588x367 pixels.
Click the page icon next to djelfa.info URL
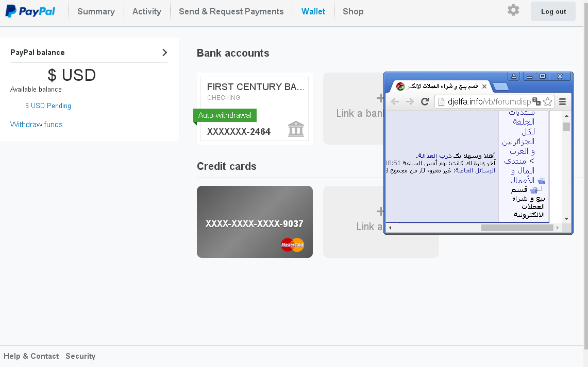pos(441,101)
